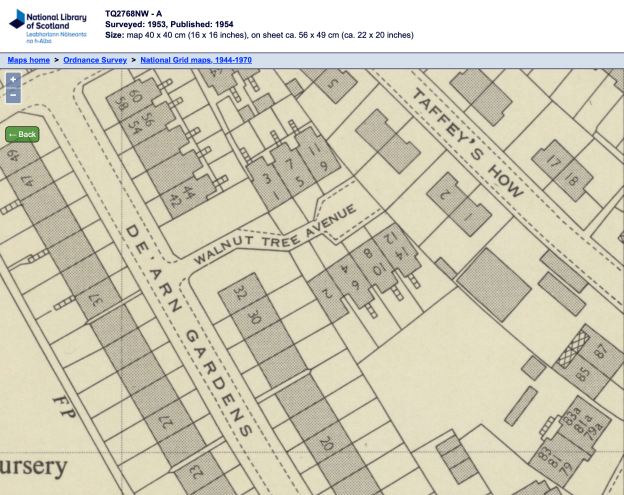The image size is (624, 495).
Task: Open National Grid maps, 1944-1970 link
Action: pyautogui.click(x=195, y=60)
